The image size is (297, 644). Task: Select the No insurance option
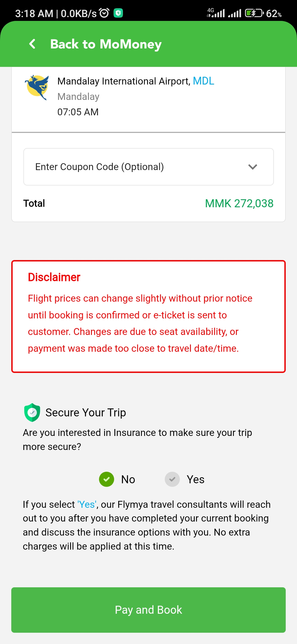click(x=107, y=479)
